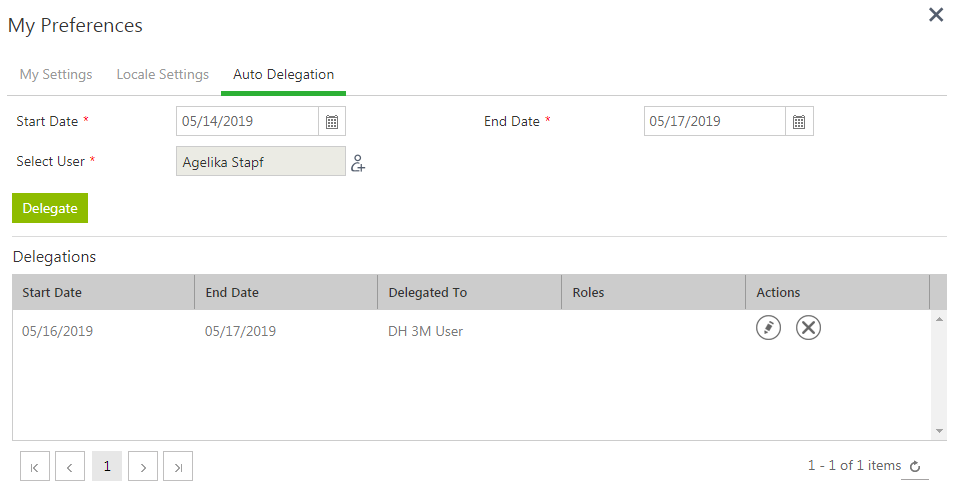Click the add user icon beside Select User
The width and height of the screenshot is (955, 489).
(x=358, y=162)
